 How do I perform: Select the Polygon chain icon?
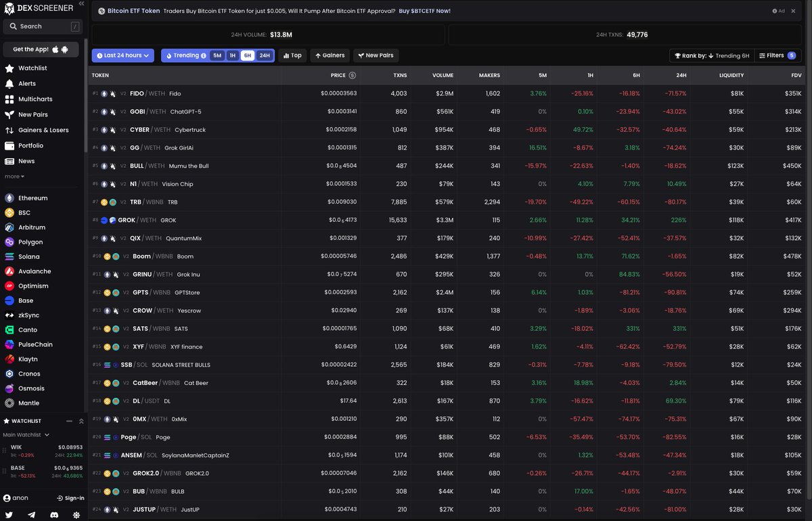click(x=9, y=242)
